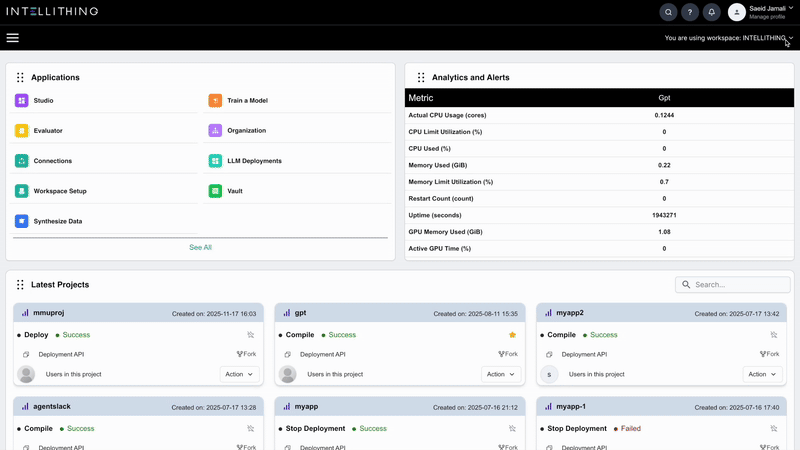800x450 pixels.
Task: Open the green Vault icon
Action: point(215,191)
